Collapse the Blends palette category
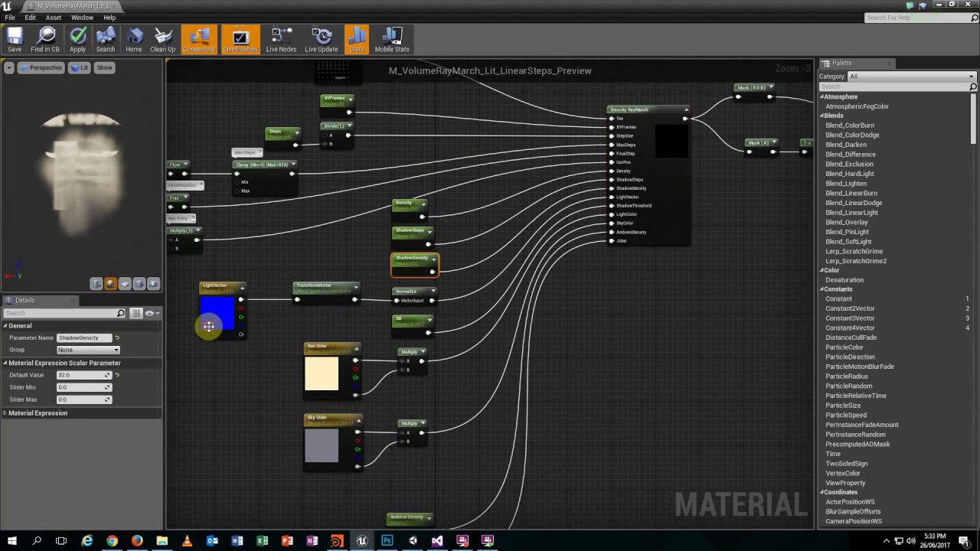Viewport: 980px width, 551px height. click(x=822, y=116)
